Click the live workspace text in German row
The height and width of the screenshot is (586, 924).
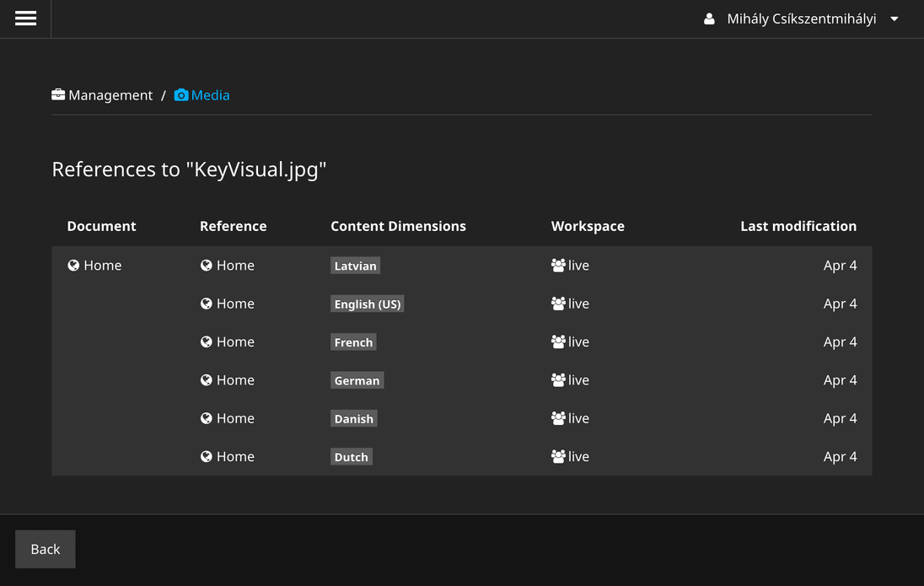tap(578, 380)
